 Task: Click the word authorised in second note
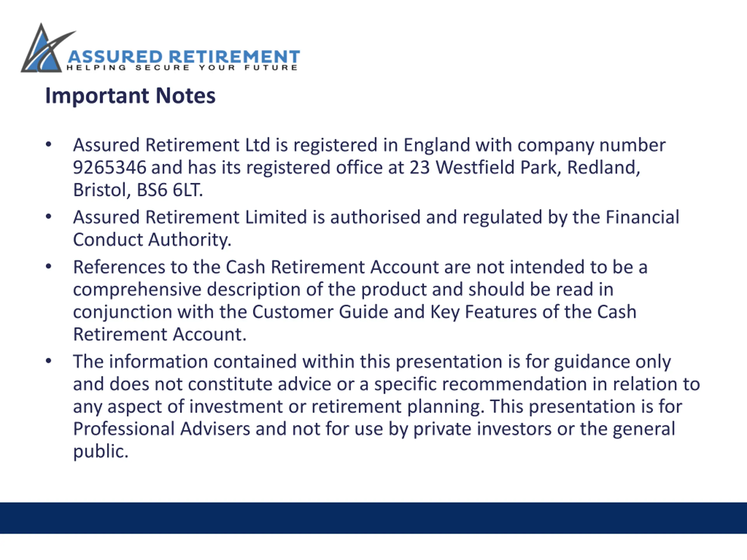(375, 217)
